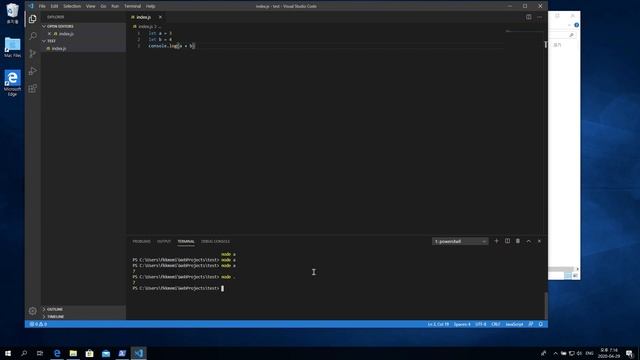The image size is (640, 360).
Task: Open the Terminal menu
Action: tap(132, 6)
